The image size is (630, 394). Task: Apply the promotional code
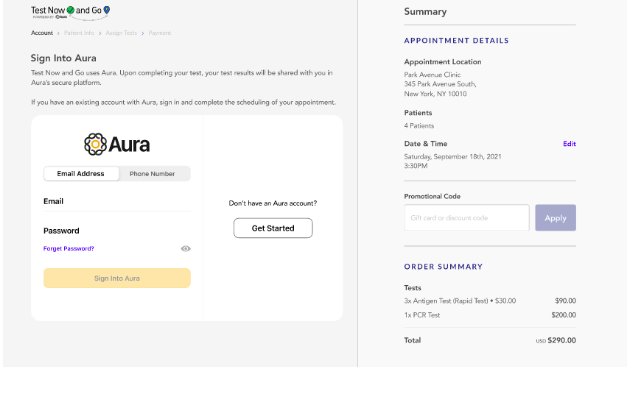coord(555,218)
